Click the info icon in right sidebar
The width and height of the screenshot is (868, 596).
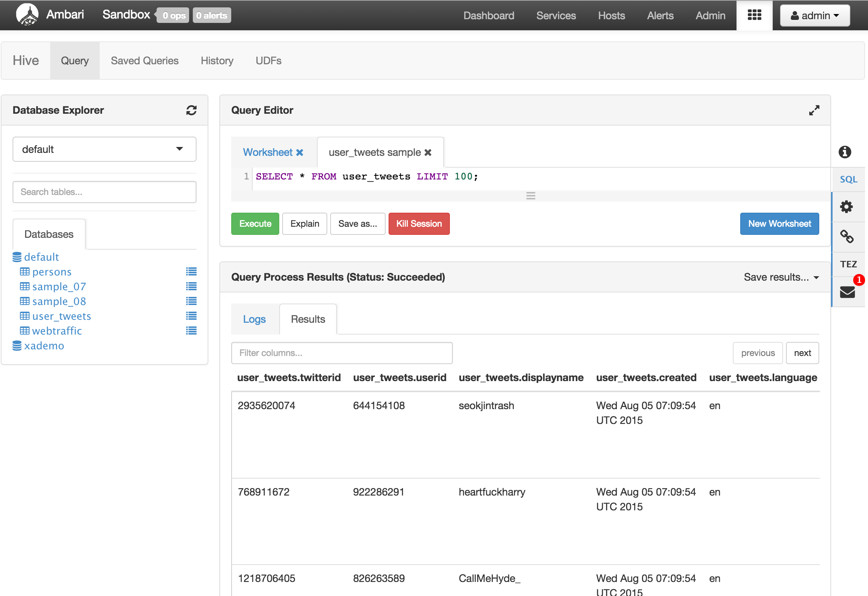pos(844,152)
